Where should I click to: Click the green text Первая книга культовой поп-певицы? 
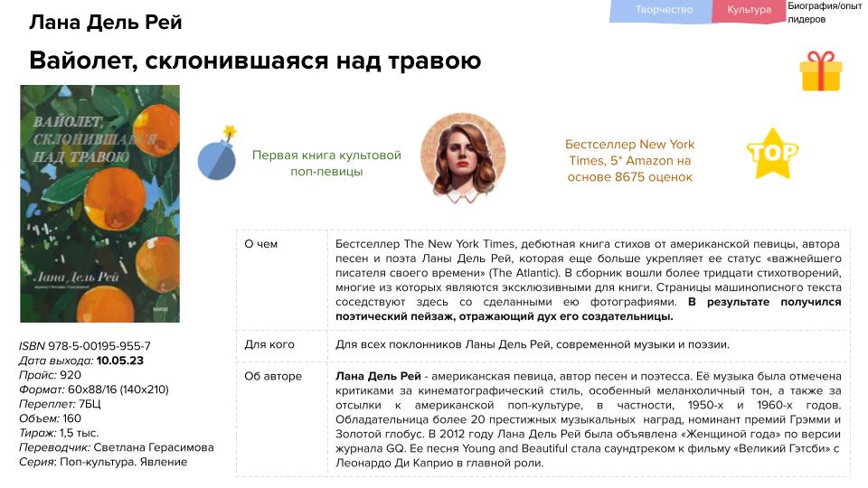point(326,163)
